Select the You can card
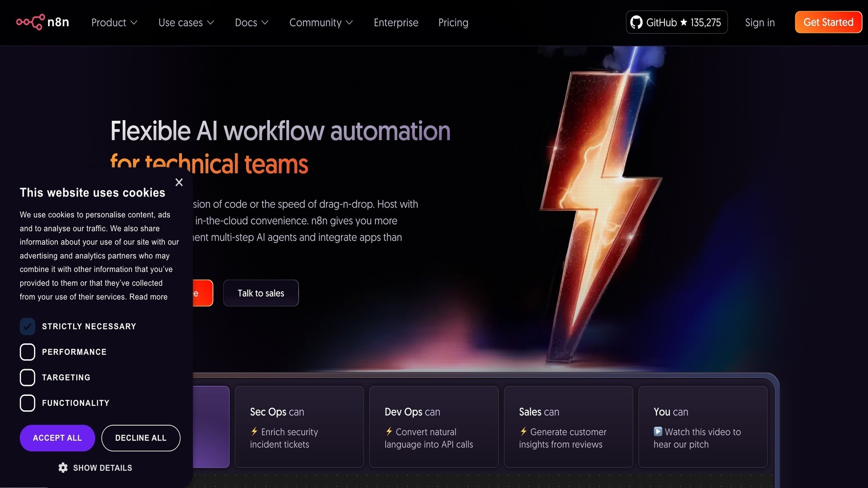 [x=703, y=427]
